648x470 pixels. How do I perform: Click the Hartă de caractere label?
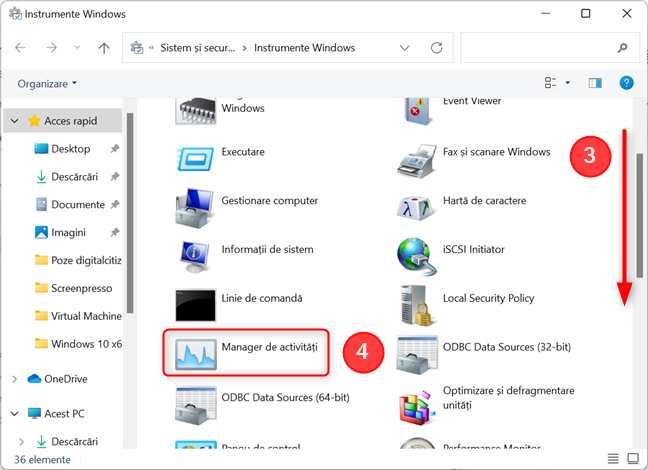(484, 200)
